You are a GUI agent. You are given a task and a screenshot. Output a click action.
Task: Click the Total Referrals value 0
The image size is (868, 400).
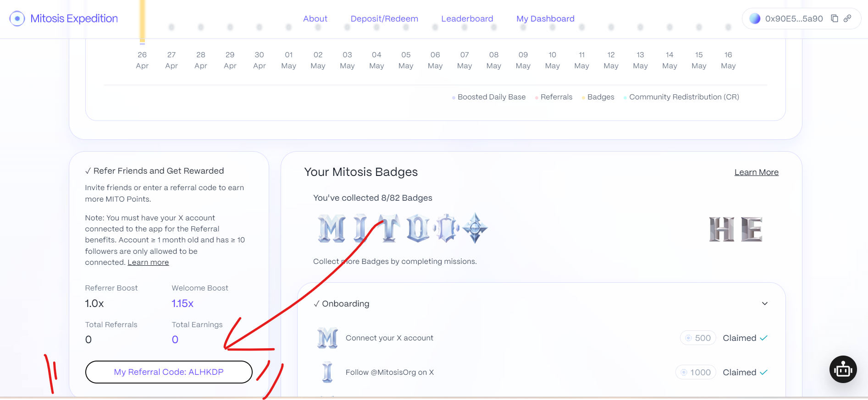tap(88, 340)
